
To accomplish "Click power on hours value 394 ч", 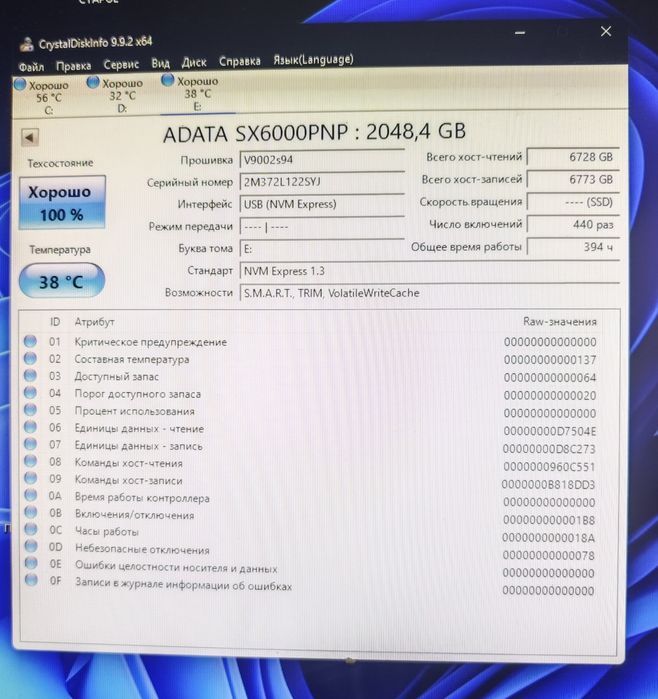I will [x=573, y=247].
